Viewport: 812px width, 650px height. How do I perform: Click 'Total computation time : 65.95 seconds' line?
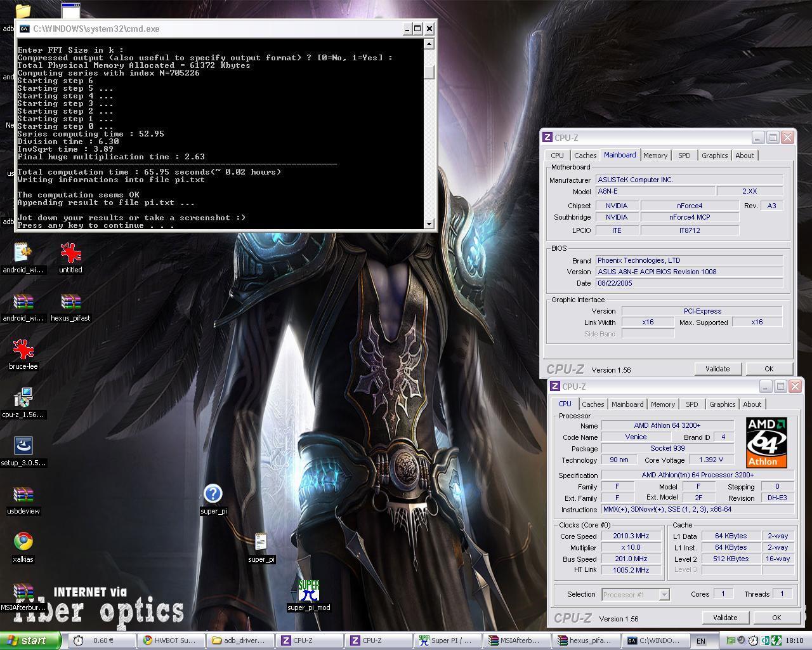coord(149,172)
